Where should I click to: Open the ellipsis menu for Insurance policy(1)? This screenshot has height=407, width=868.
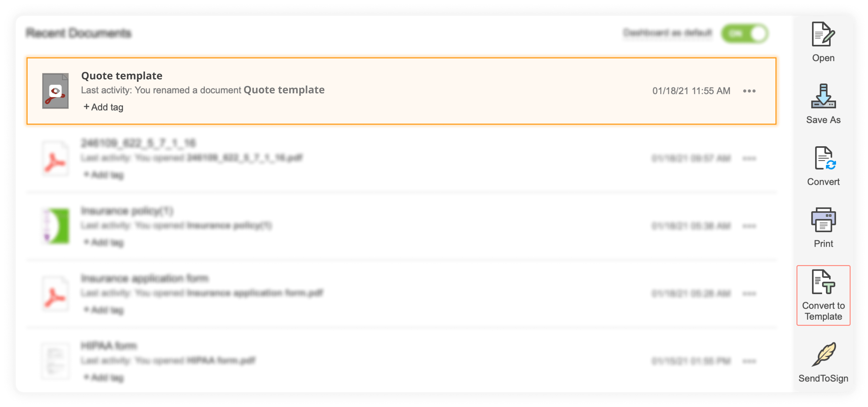749,226
